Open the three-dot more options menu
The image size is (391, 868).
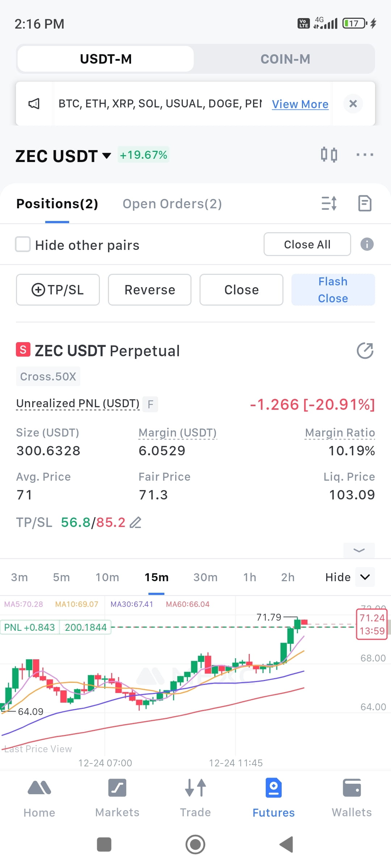pyautogui.click(x=365, y=155)
